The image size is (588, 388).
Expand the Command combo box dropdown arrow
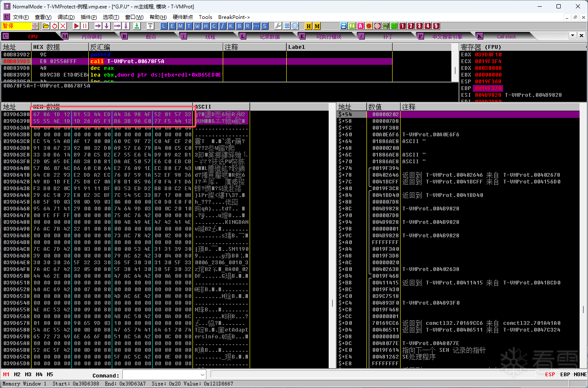point(203,375)
